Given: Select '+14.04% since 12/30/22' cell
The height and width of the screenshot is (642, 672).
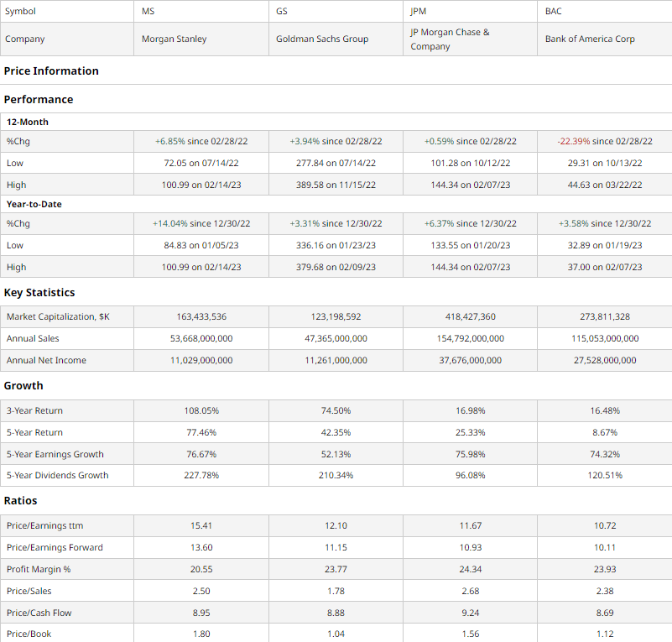Looking at the screenshot, I should pos(201,224).
